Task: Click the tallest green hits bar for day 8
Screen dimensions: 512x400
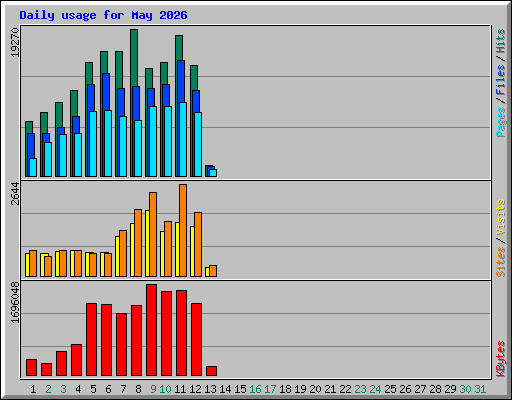Action: (x=134, y=57)
